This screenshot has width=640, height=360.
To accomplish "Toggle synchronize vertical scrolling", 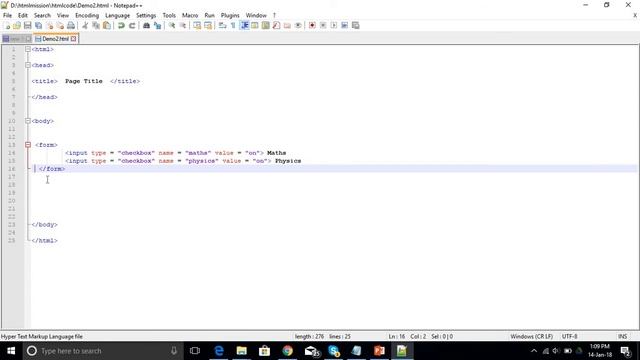I will tap(197, 25).
